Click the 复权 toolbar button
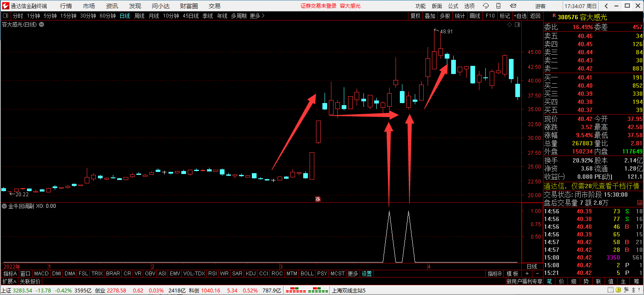Screen dimensions: 644x295 [x=415, y=16]
